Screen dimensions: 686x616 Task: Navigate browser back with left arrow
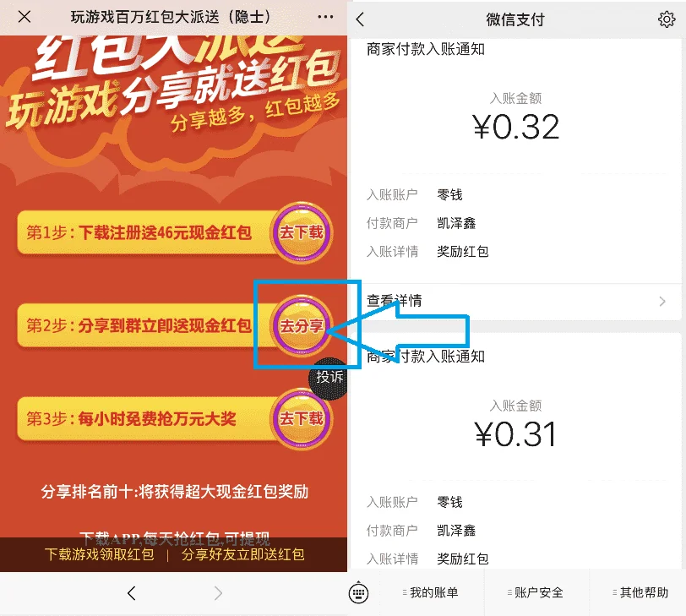[131, 593]
